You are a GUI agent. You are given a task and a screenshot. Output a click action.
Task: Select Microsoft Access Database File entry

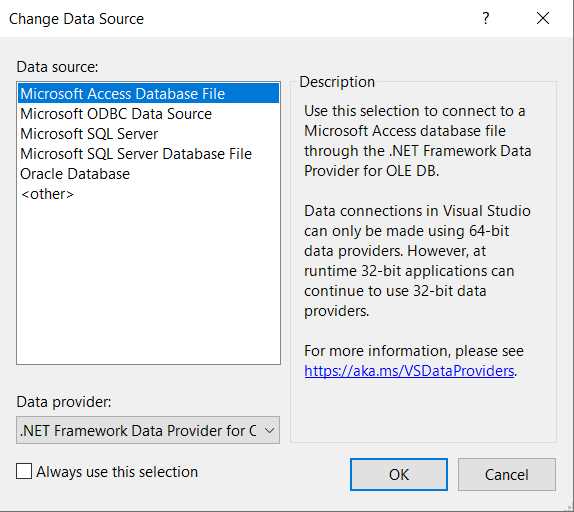149,93
